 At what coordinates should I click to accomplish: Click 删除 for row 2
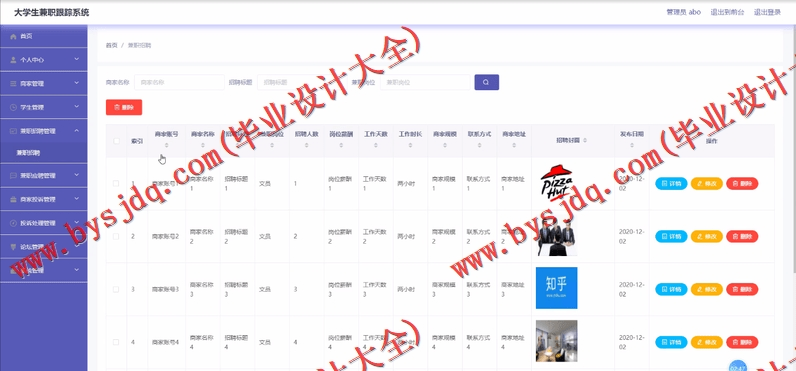(x=742, y=237)
